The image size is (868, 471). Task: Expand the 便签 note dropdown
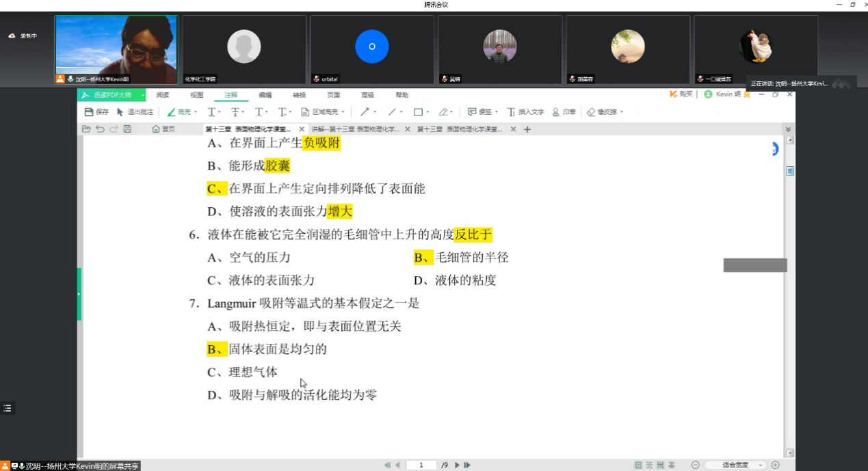point(496,112)
